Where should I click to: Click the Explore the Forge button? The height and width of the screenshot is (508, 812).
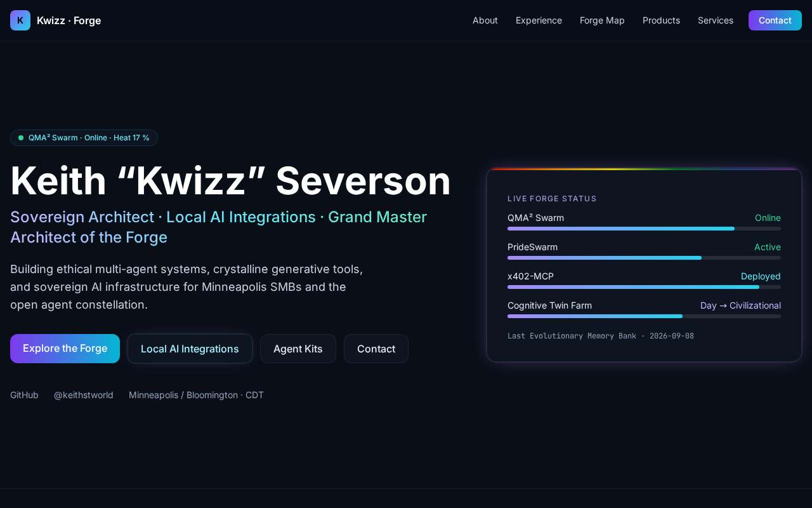click(65, 349)
